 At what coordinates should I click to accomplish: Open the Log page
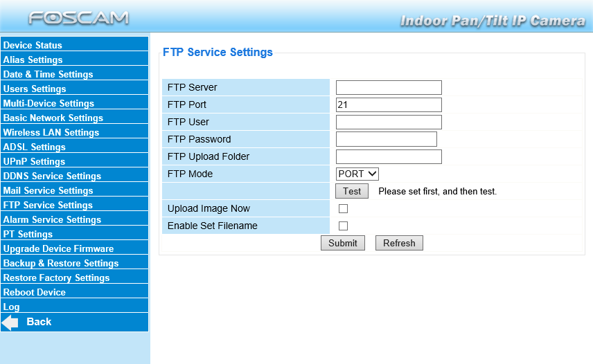click(x=12, y=307)
